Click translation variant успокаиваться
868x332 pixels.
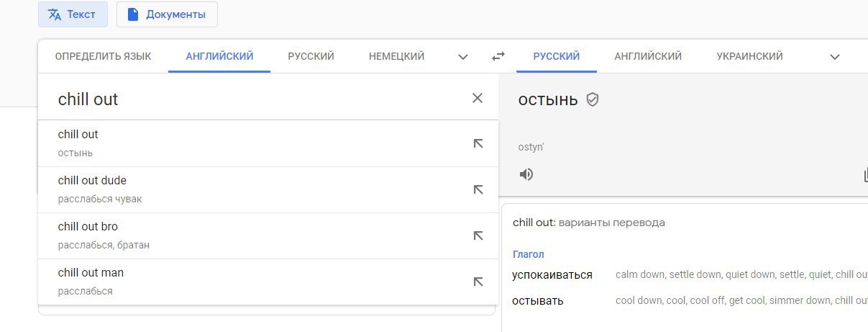[552, 275]
